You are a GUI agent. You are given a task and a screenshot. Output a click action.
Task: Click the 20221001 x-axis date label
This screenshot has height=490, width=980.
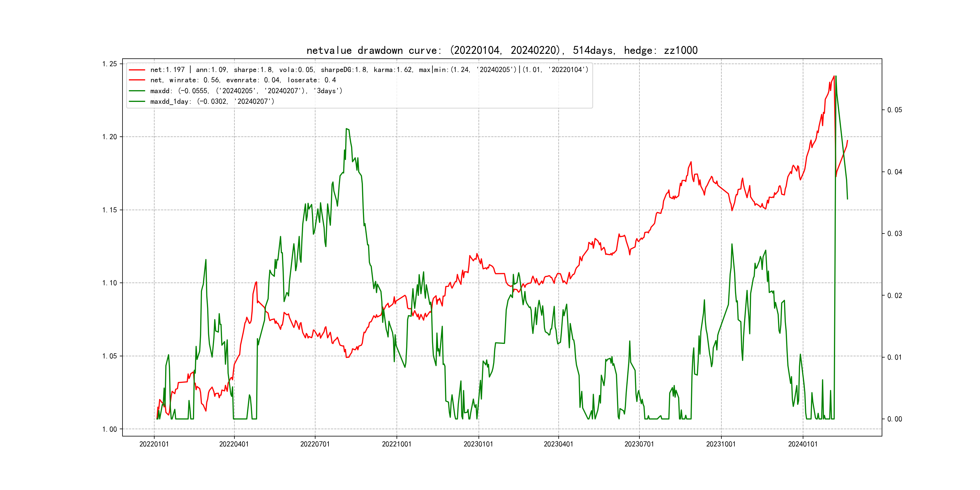click(397, 444)
